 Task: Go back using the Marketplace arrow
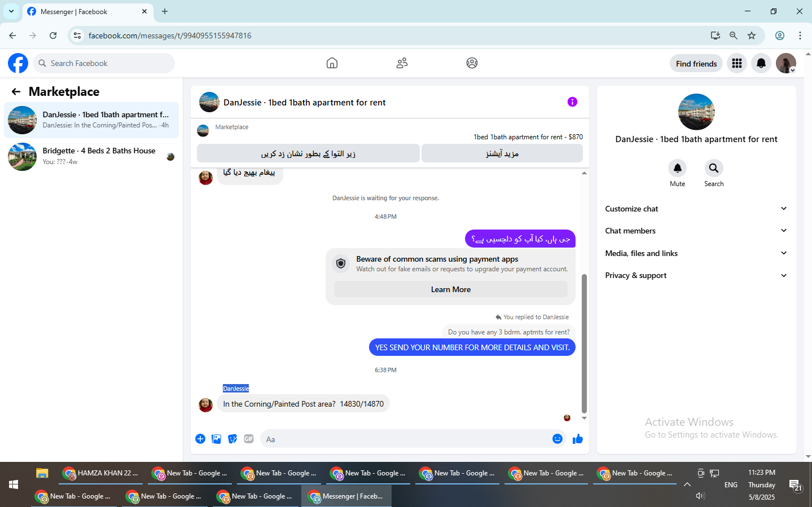coord(16,91)
